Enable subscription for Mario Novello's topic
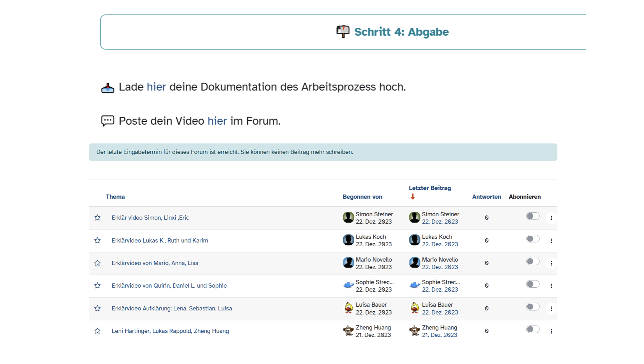This screenshot has width=644, height=364. (532, 261)
